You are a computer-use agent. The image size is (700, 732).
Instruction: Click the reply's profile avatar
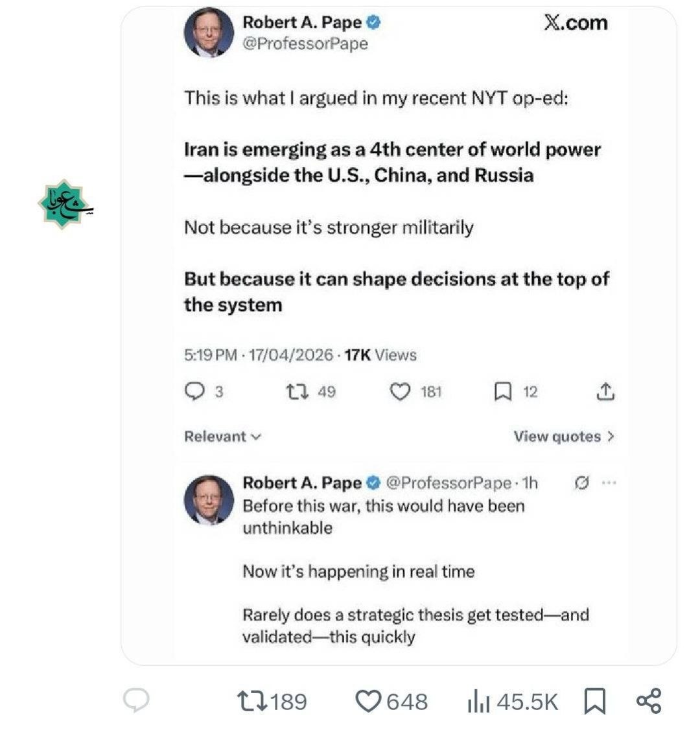[x=209, y=499]
